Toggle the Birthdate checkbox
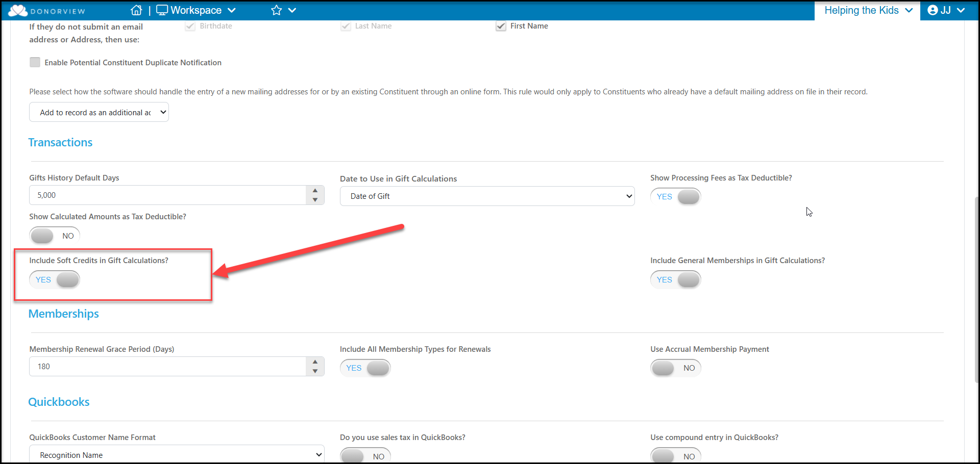 click(190, 26)
